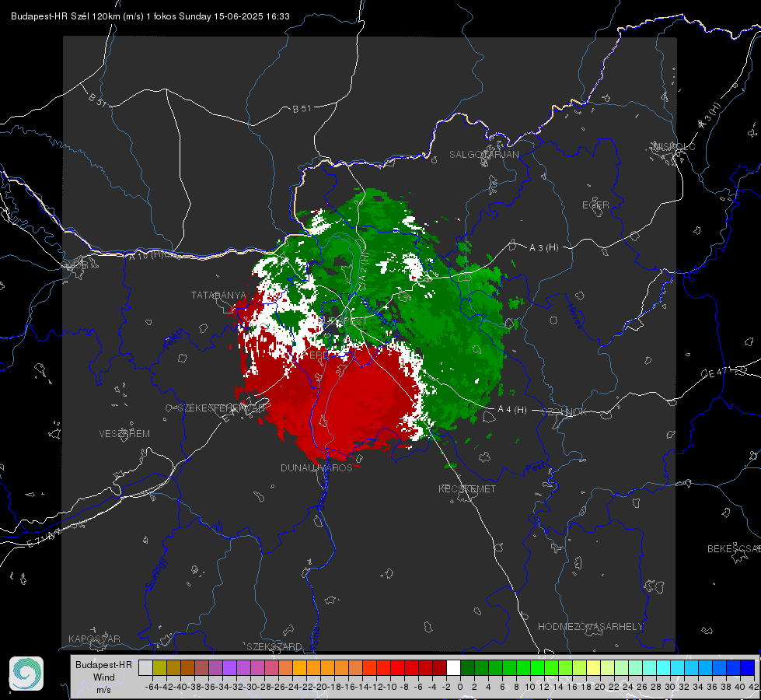Click the A 4 (H) road label
The image size is (761, 700).
(x=512, y=410)
